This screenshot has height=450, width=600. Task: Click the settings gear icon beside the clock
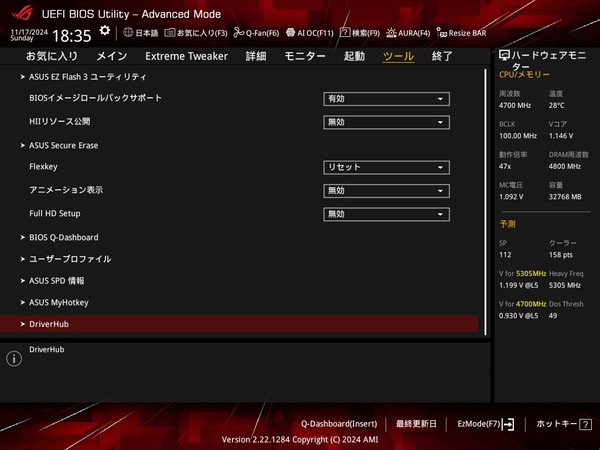[x=104, y=31]
